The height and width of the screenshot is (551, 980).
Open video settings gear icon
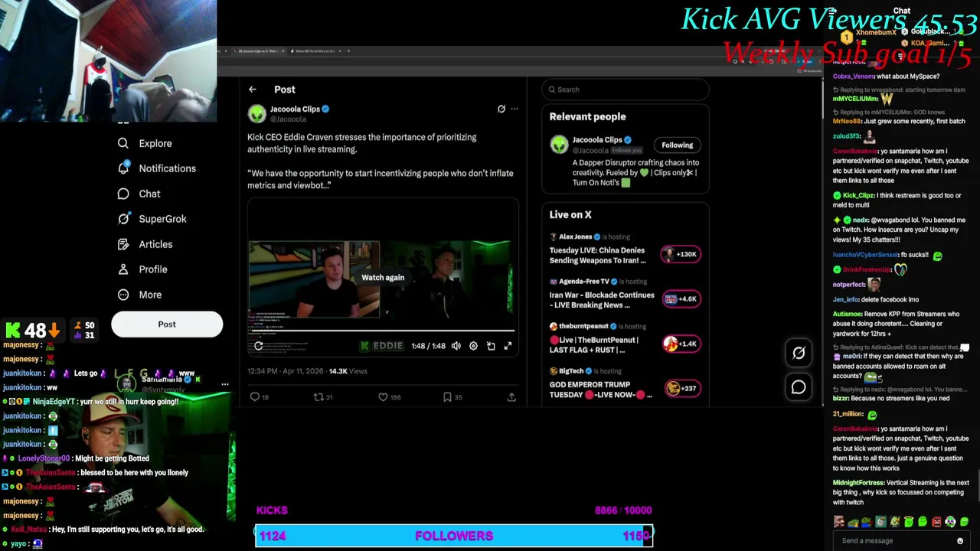click(473, 346)
